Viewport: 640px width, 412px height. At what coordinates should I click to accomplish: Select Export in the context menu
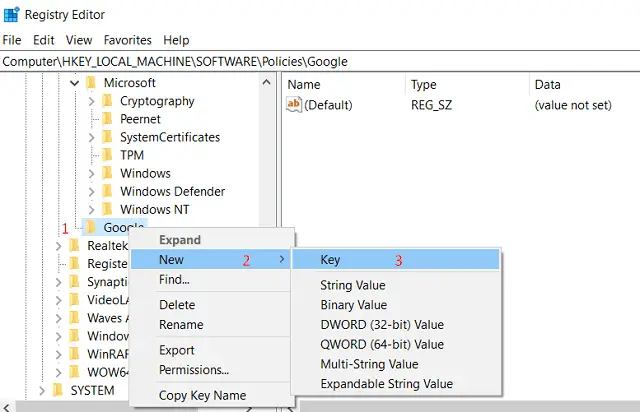(x=177, y=350)
